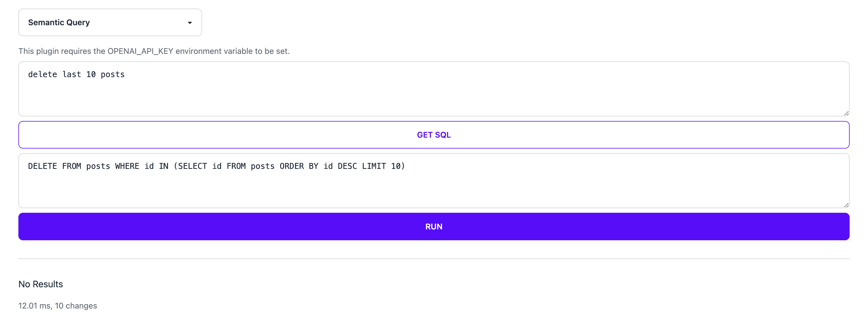The height and width of the screenshot is (324, 868).
Task: Click the SQL result textarea
Action: click(x=434, y=180)
